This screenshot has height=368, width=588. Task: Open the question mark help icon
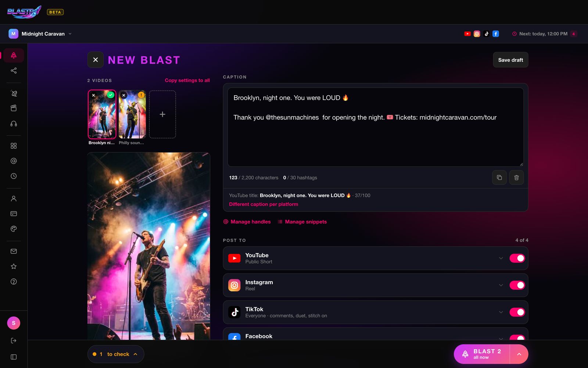pos(14,282)
